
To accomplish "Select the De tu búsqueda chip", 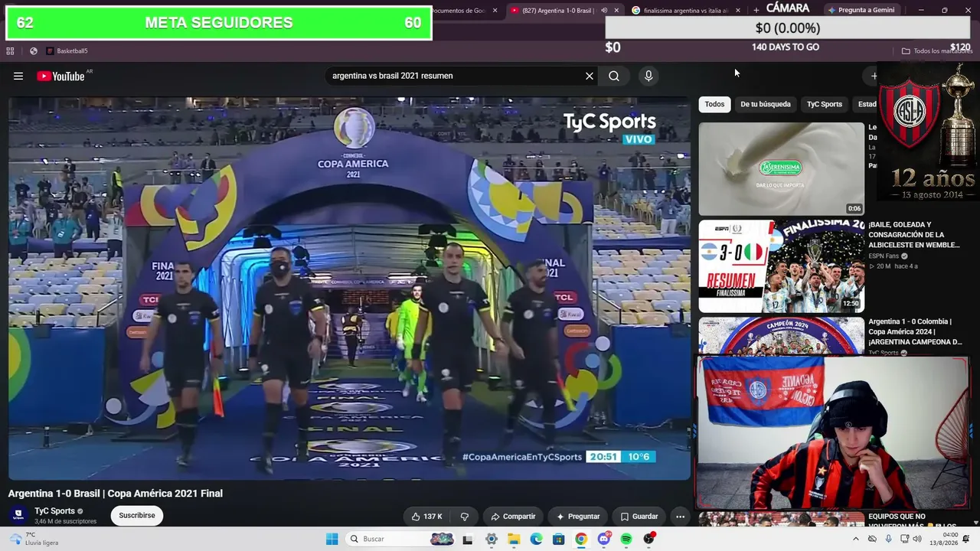I will (x=766, y=104).
